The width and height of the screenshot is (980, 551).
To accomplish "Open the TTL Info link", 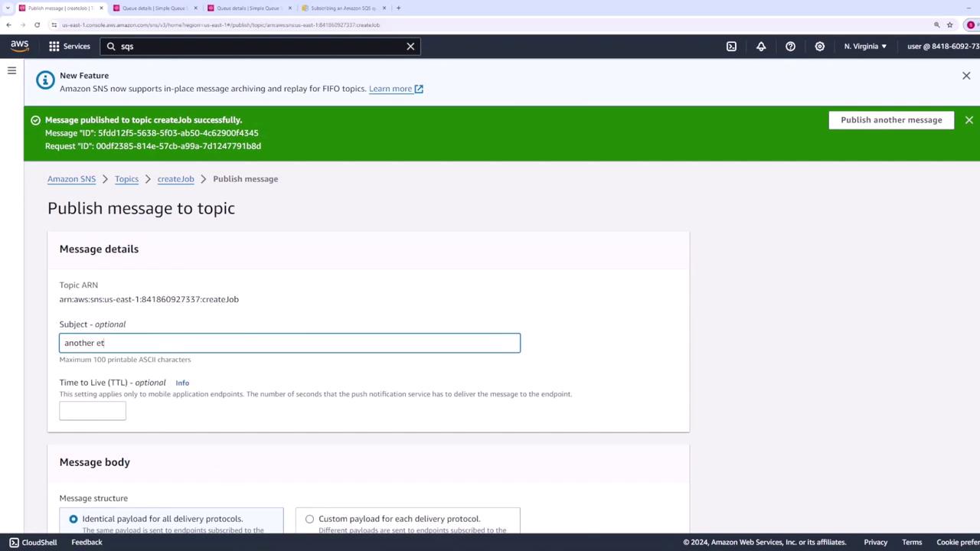I will [x=182, y=383].
